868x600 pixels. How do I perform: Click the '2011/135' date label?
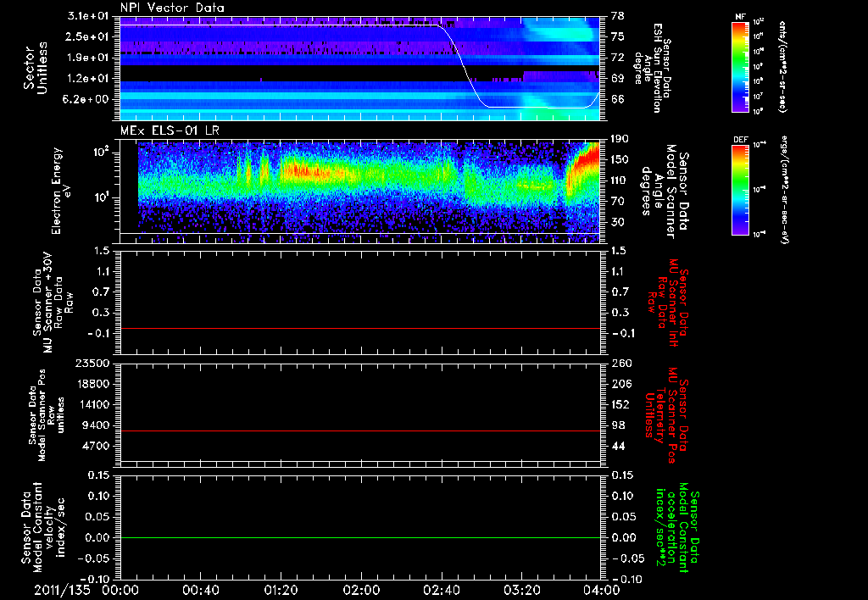(x=62, y=590)
